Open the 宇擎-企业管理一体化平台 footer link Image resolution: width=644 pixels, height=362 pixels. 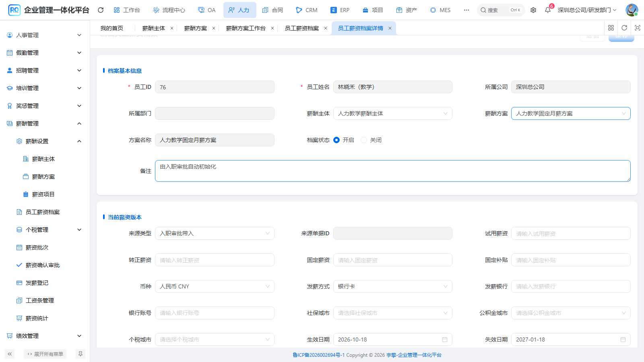pyautogui.click(x=414, y=355)
